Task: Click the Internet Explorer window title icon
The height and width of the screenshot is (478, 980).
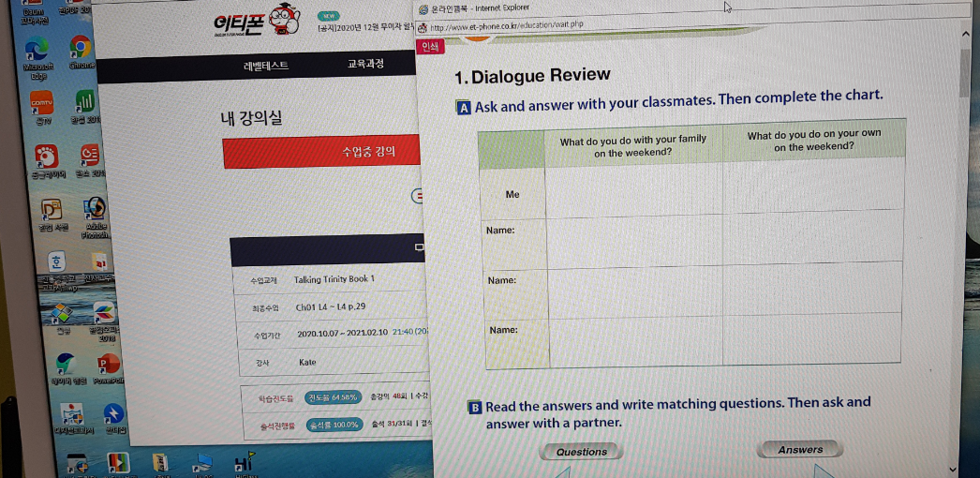Action: [423, 8]
